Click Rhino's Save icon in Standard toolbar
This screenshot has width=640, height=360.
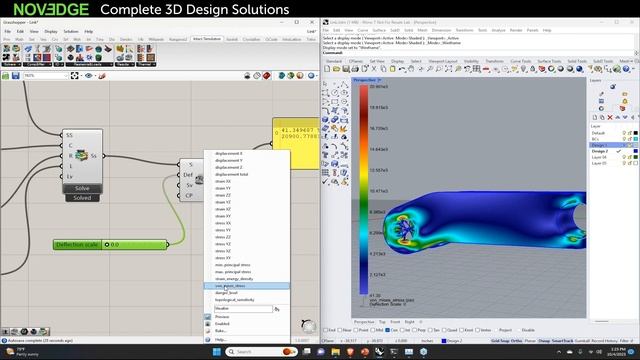[x=346, y=69]
